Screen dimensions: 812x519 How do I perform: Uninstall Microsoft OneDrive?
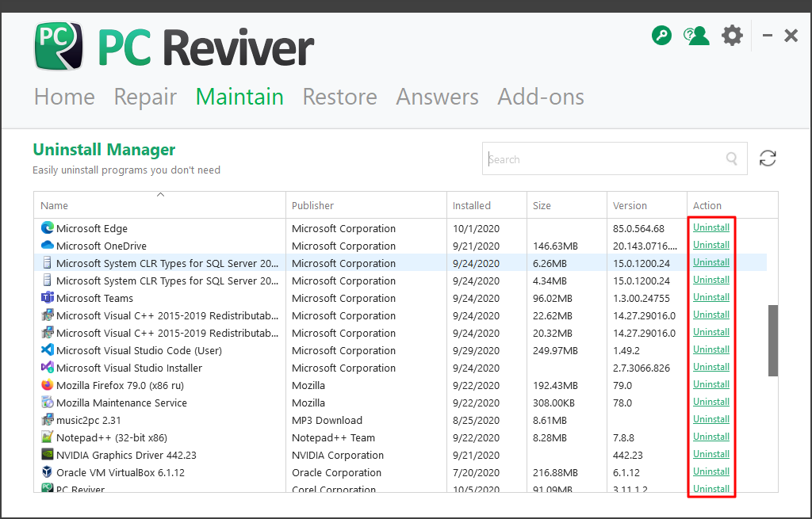coord(710,245)
